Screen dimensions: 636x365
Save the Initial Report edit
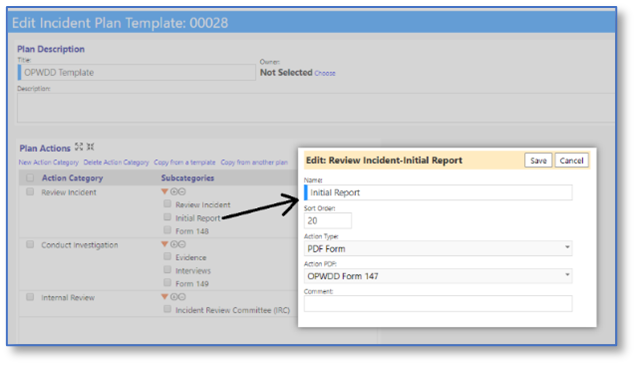click(x=538, y=161)
